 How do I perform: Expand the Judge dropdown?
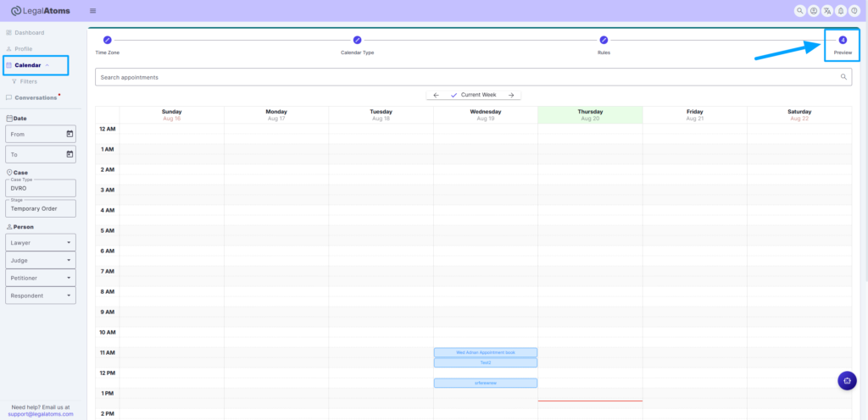pyautogui.click(x=41, y=260)
